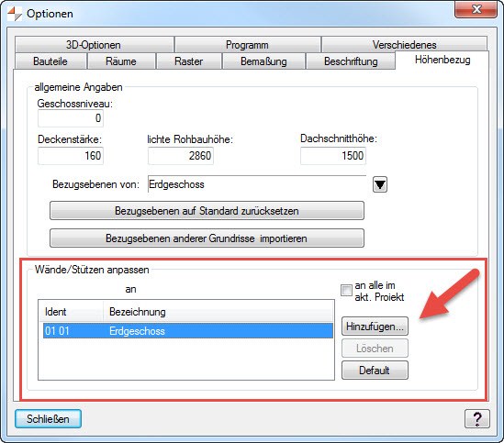Screen dimensions: 504x443
Task: Click the Optionen app icon in title bar
Action: click(x=14, y=14)
